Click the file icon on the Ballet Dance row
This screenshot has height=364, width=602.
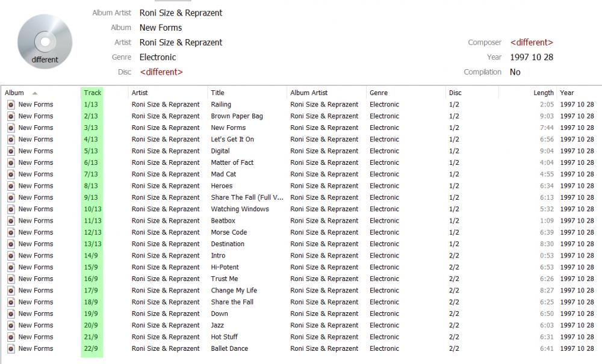pyautogui.click(x=11, y=349)
